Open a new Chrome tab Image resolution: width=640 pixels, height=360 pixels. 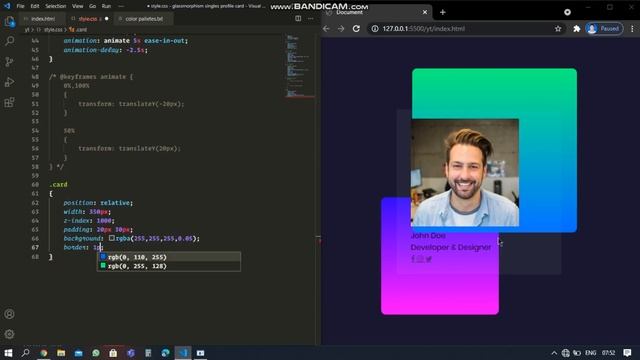[x=442, y=12]
